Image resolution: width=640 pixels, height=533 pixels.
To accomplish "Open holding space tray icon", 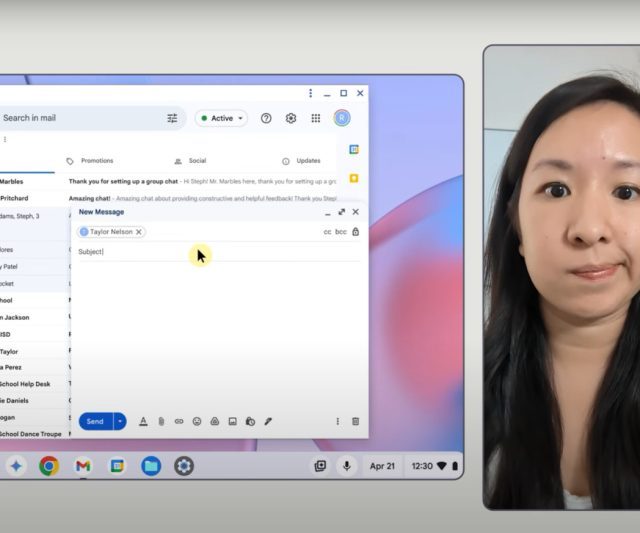I will point(320,466).
